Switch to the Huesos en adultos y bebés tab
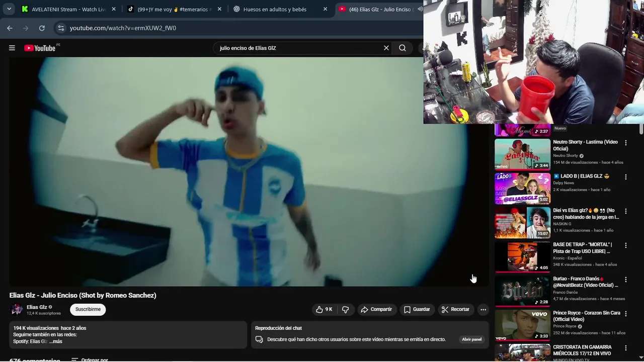Screen dimensions: 644x362 coord(280,9)
